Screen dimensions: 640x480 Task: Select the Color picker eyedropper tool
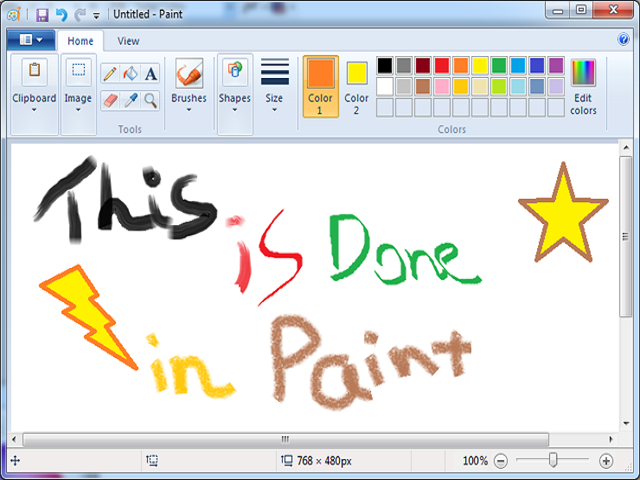click(130, 100)
